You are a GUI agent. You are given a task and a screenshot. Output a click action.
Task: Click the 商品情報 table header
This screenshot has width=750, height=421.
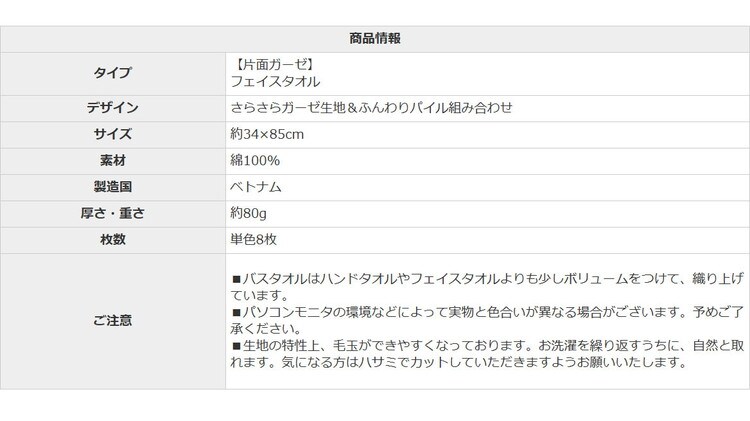[x=376, y=39]
